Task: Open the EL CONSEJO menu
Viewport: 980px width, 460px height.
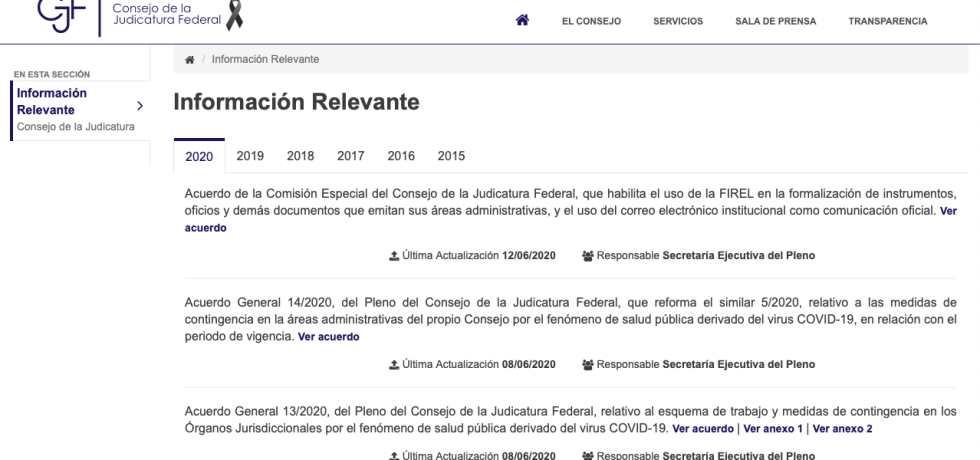Action: pyautogui.click(x=593, y=21)
